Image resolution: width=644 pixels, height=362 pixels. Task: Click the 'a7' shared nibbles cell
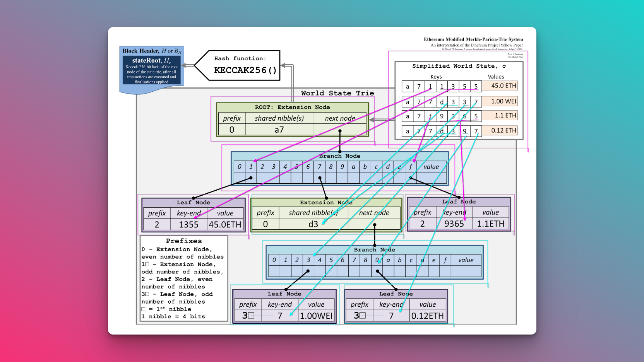[x=279, y=130]
